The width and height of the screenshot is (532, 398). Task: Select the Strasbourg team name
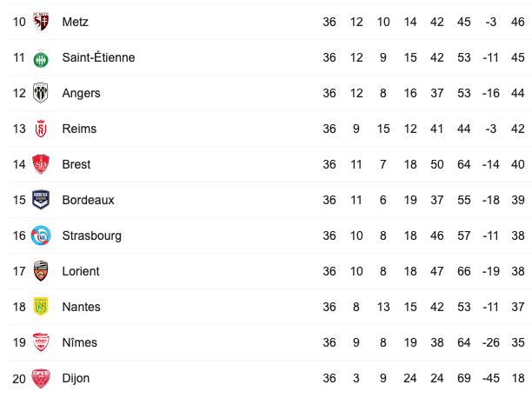tap(91, 235)
